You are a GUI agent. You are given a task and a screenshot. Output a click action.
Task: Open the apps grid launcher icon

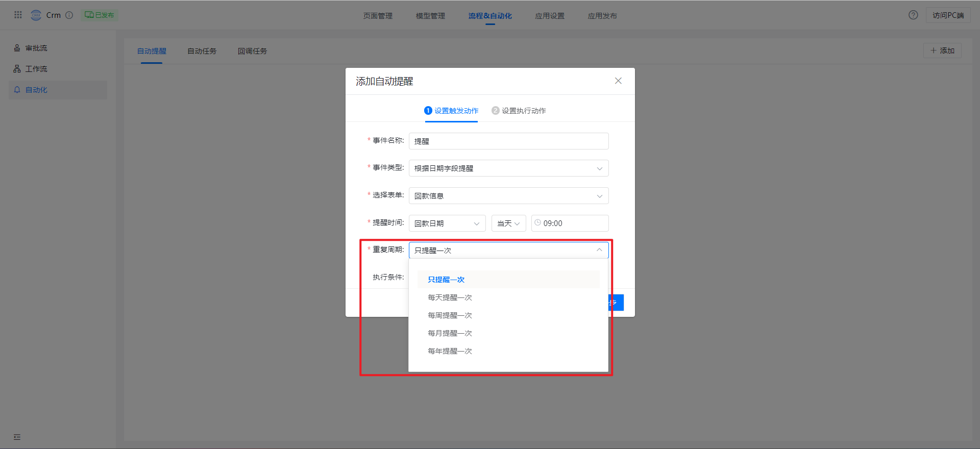coord(18,15)
